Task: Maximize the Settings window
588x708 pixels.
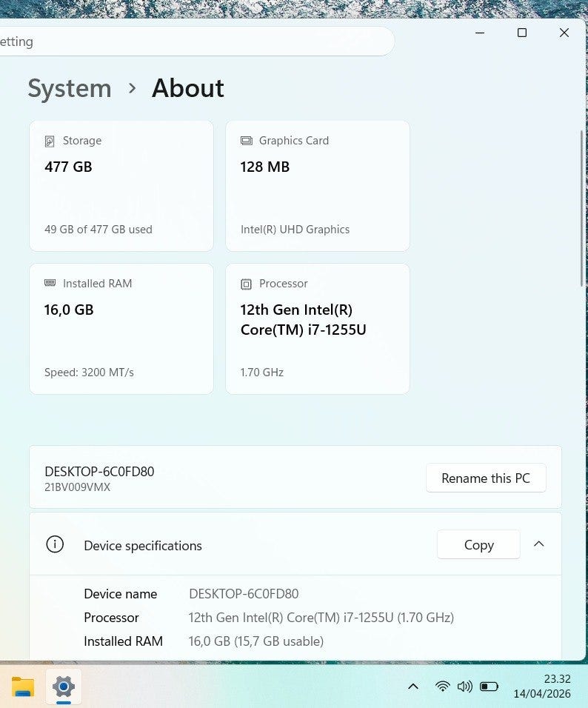Action: 522,33
